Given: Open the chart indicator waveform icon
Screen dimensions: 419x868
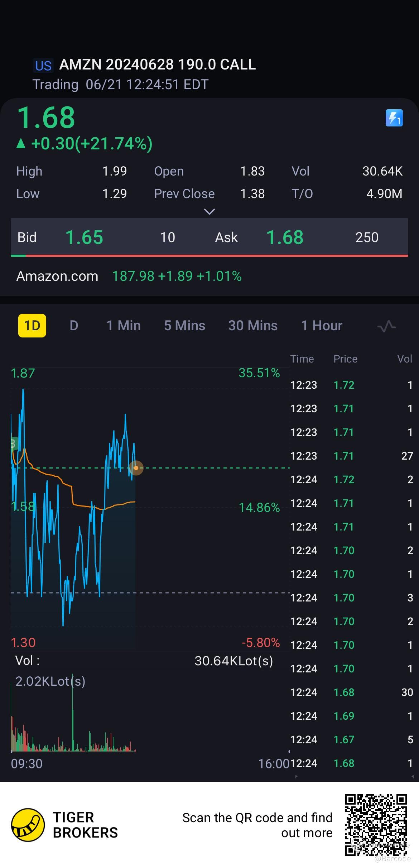Looking at the screenshot, I should tap(386, 326).
